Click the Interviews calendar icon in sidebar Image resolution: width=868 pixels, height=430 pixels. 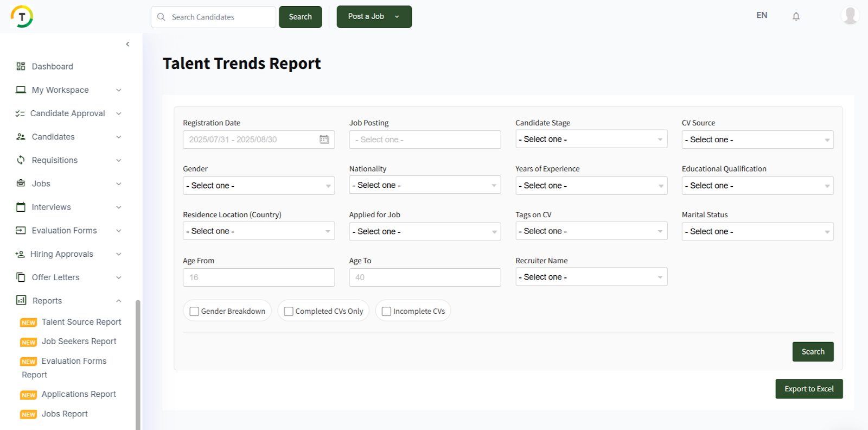coord(21,207)
